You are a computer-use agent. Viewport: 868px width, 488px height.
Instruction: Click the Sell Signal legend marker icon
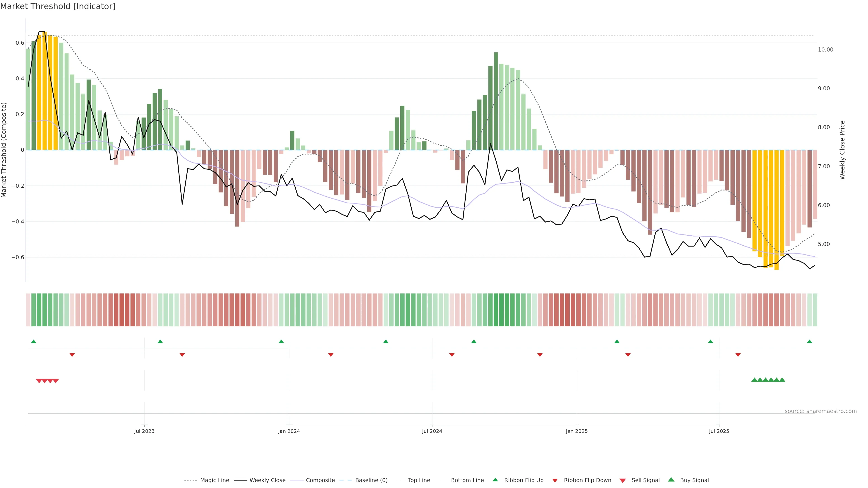[x=622, y=481]
